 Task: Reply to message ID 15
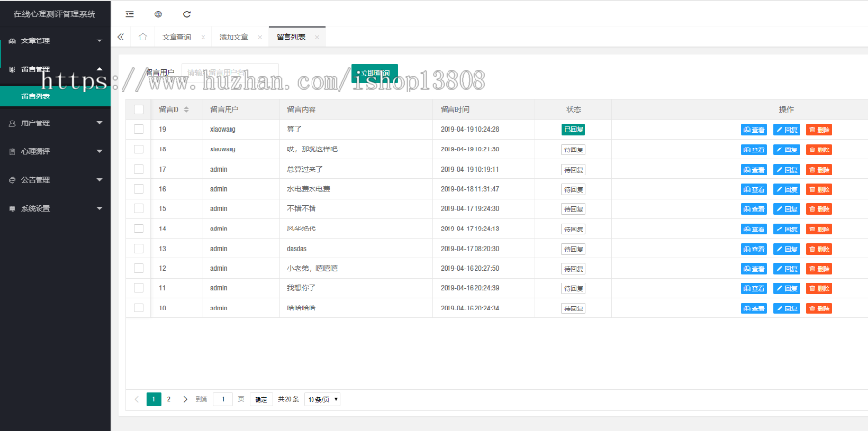[x=786, y=209]
